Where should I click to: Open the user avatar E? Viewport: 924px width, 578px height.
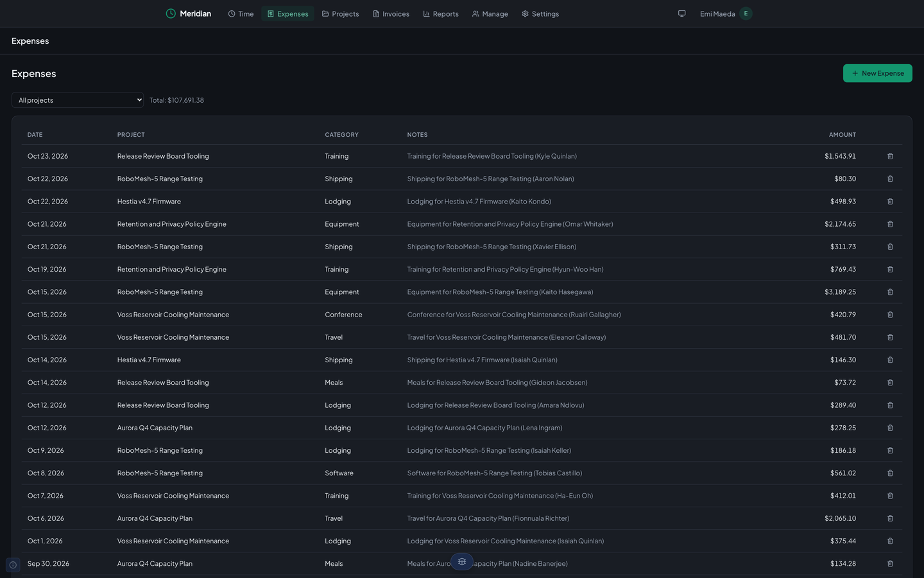click(746, 13)
